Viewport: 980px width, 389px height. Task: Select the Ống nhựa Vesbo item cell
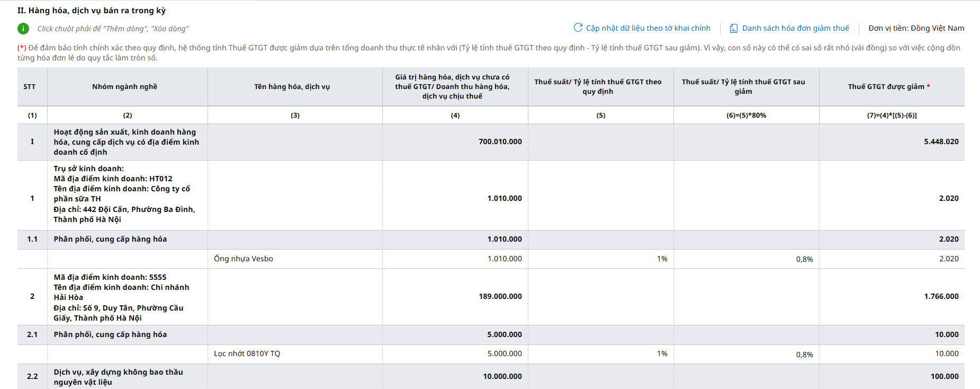[x=295, y=259]
